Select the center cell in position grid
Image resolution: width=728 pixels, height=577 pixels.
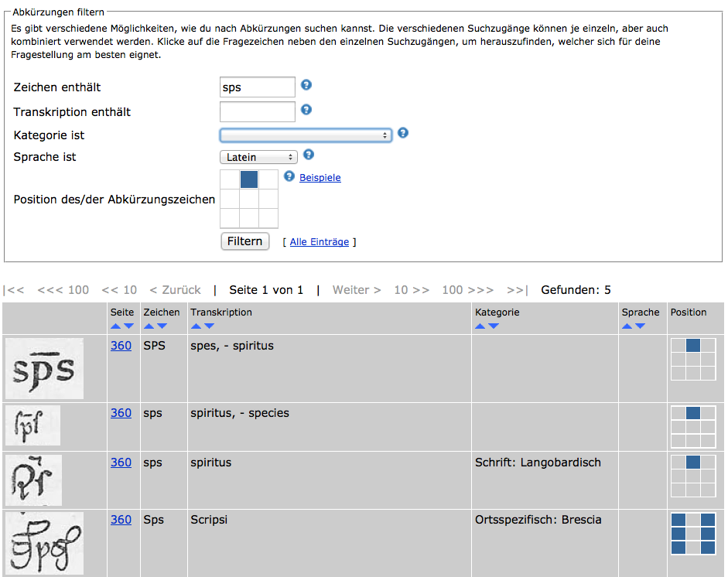pyautogui.click(x=249, y=199)
